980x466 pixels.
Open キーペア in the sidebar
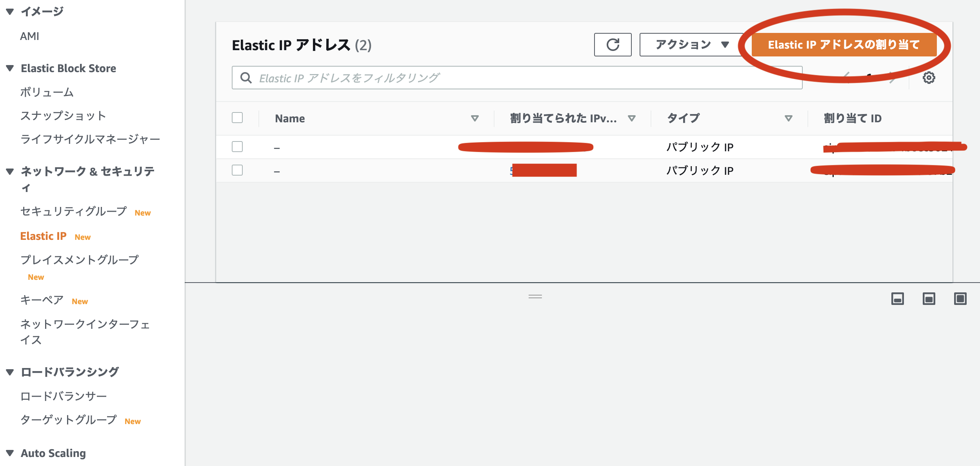42,300
